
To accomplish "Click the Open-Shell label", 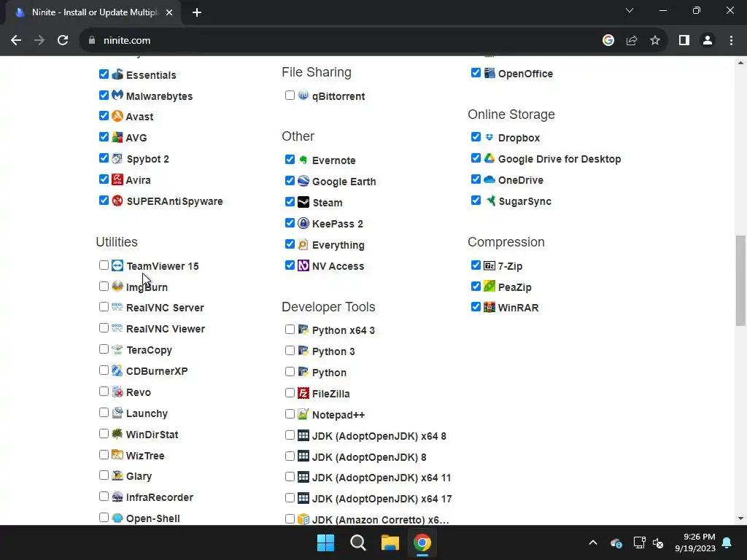I will point(153,518).
